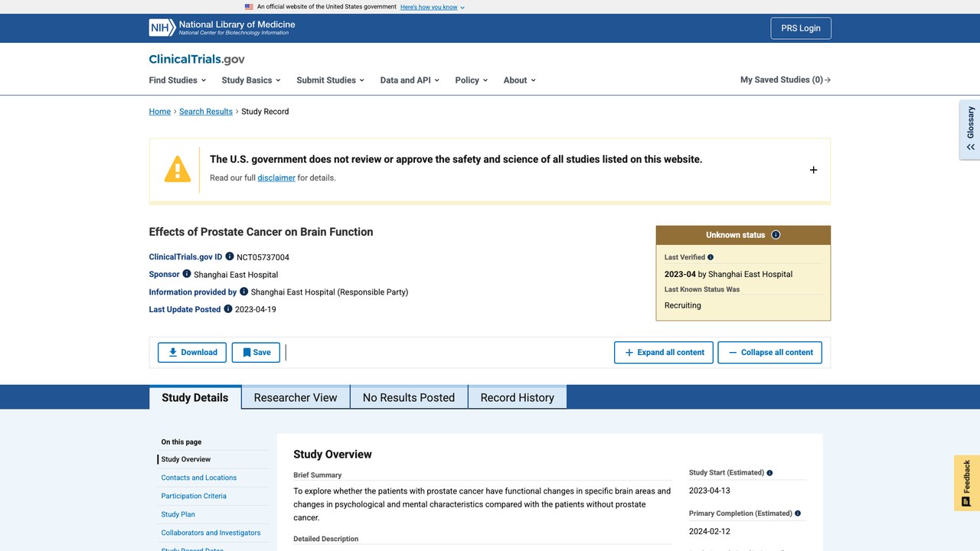Jump to Collaborators and Investigators section
This screenshot has height=551, width=980.
click(x=211, y=533)
